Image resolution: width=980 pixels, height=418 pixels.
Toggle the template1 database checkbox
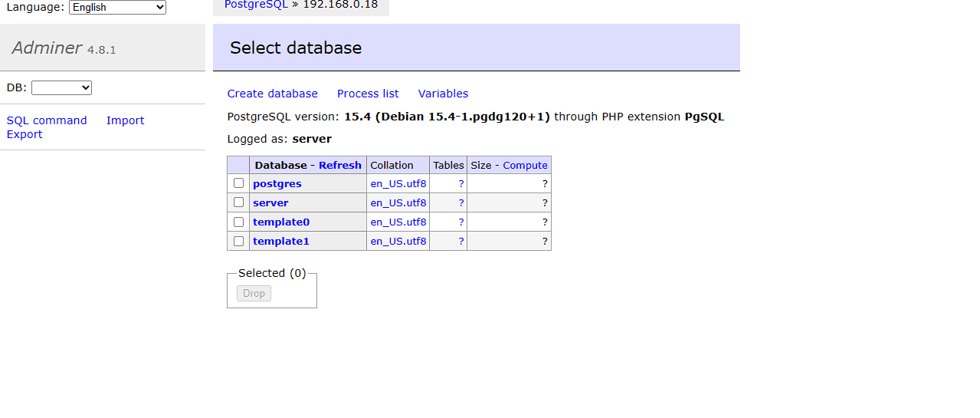238,241
